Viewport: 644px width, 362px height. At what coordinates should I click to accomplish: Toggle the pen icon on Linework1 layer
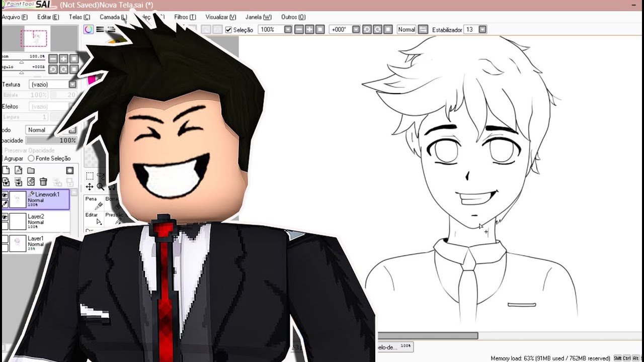[x=5, y=204]
